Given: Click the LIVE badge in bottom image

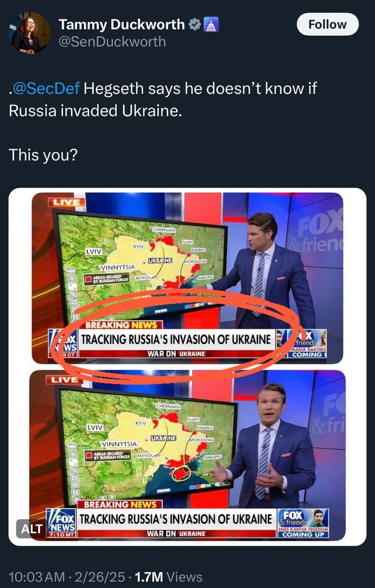Looking at the screenshot, I should point(65,379).
